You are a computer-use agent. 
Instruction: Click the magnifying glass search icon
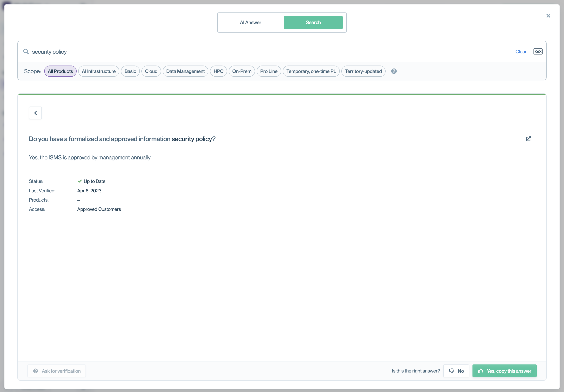tap(26, 51)
